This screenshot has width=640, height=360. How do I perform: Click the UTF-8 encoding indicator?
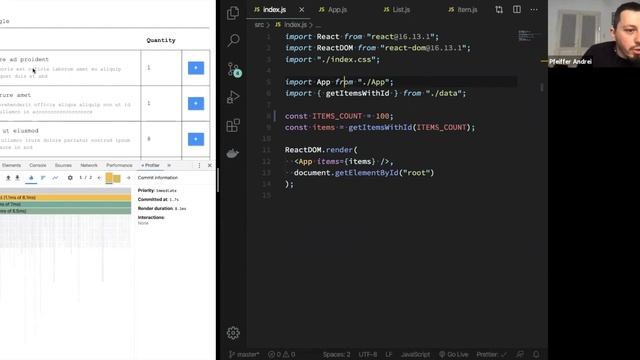coord(368,354)
